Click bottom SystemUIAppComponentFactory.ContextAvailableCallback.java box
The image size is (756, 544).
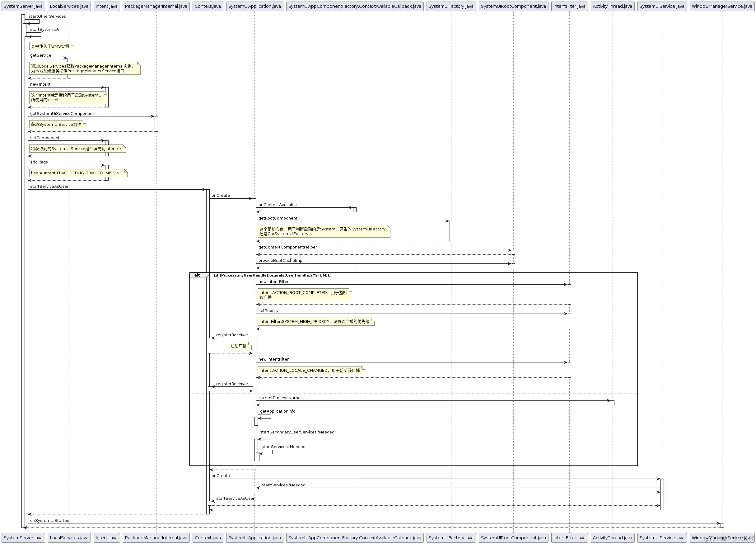point(354,538)
